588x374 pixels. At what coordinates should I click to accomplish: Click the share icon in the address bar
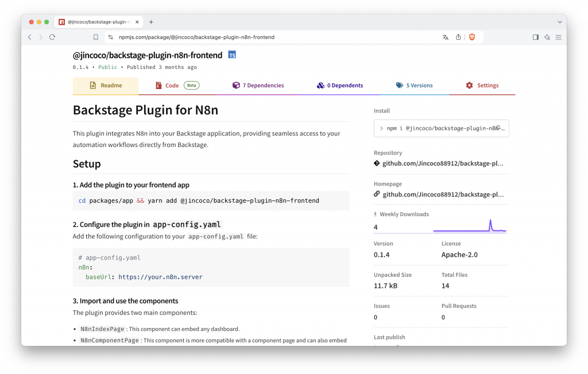458,37
